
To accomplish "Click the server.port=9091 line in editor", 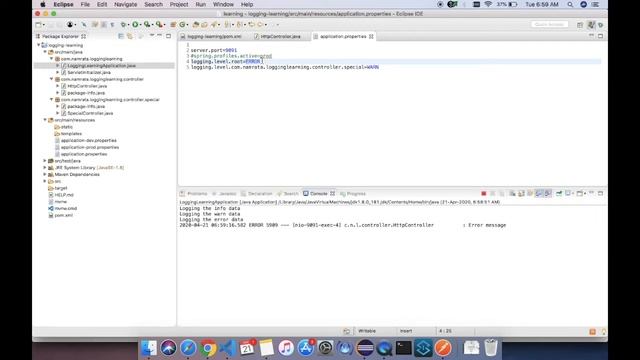I will (214, 50).
